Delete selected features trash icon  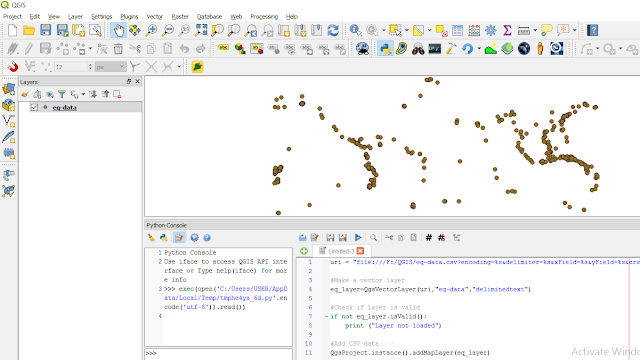(x=118, y=49)
